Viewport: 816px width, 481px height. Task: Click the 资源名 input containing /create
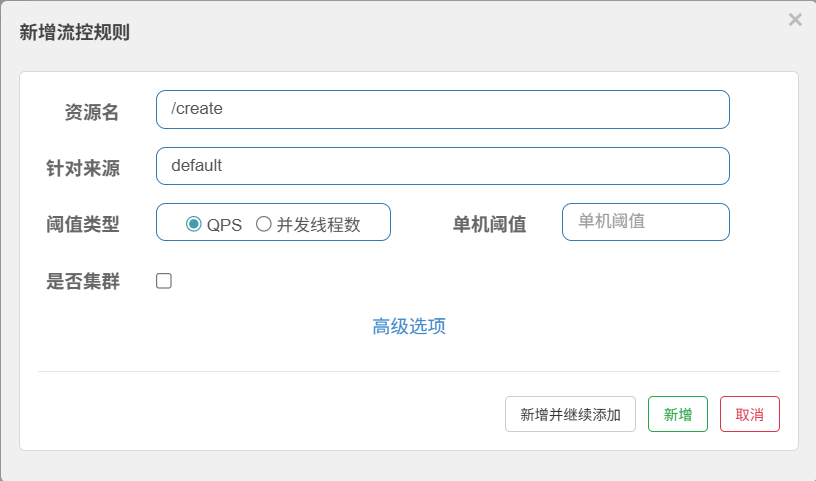coord(442,109)
